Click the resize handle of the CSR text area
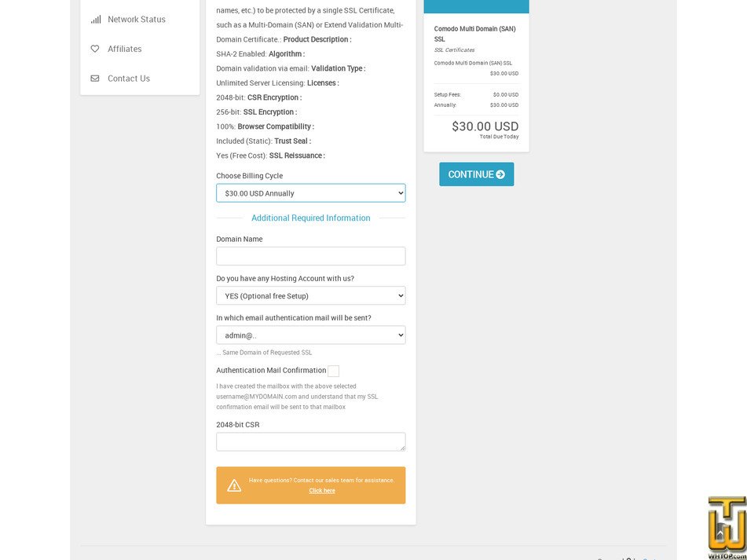This screenshot has height=560, width=747. pyautogui.click(x=403, y=450)
